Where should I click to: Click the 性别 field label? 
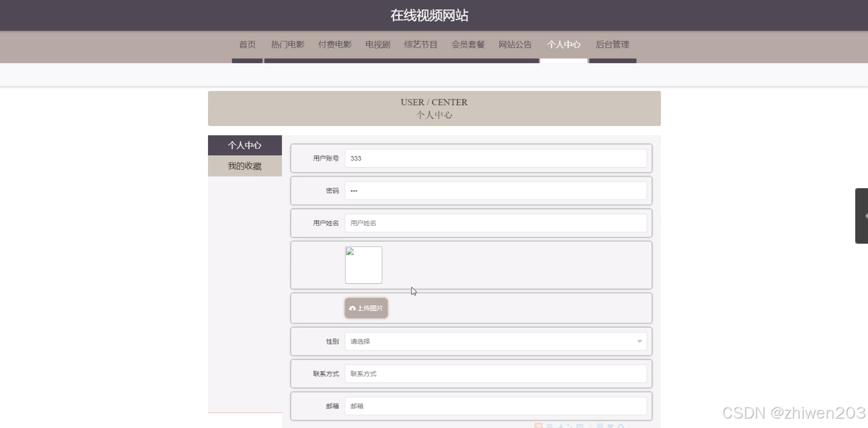point(332,341)
